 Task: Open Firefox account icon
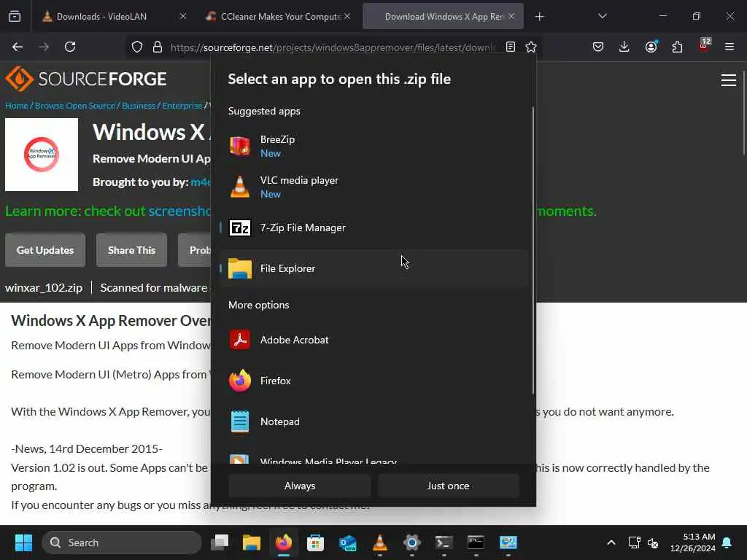click(651, 47)
